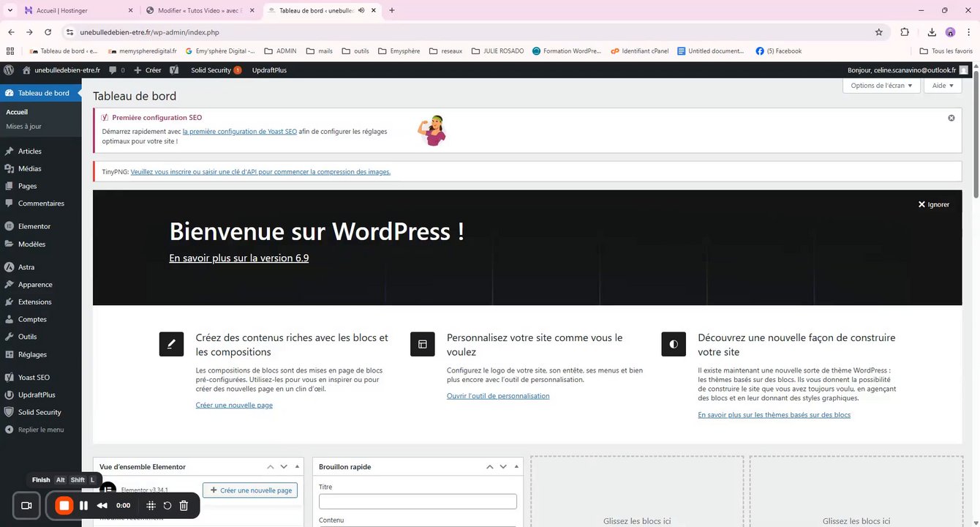Image resolution: width=980 pixels, height=527 pixels.
Task: Open Solid Security in admin bar
Action: point(216,70)
